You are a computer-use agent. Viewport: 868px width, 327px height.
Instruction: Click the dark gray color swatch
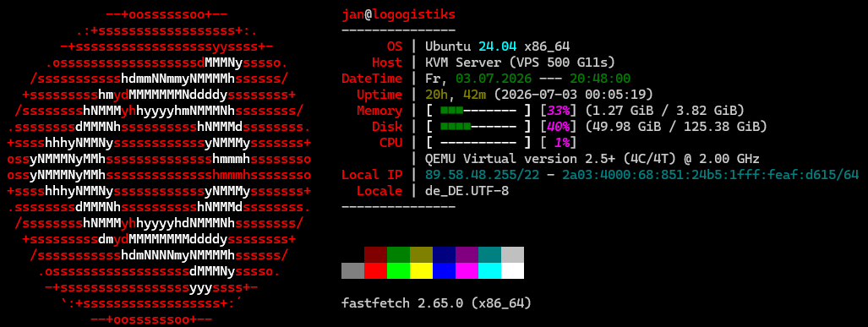352,270
